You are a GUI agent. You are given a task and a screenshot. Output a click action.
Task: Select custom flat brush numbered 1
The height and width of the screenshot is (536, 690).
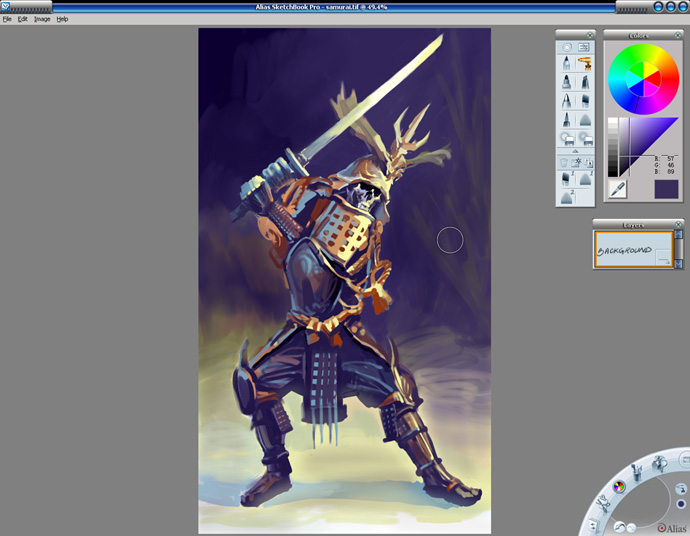click(566, 178)
